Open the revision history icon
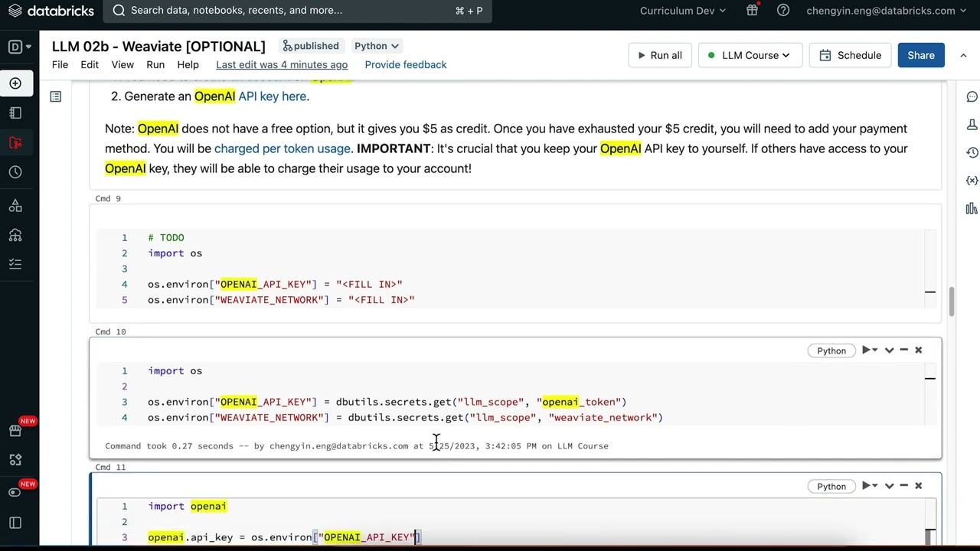The width and height of the screenshot is (980, 551). coord(972,152)
